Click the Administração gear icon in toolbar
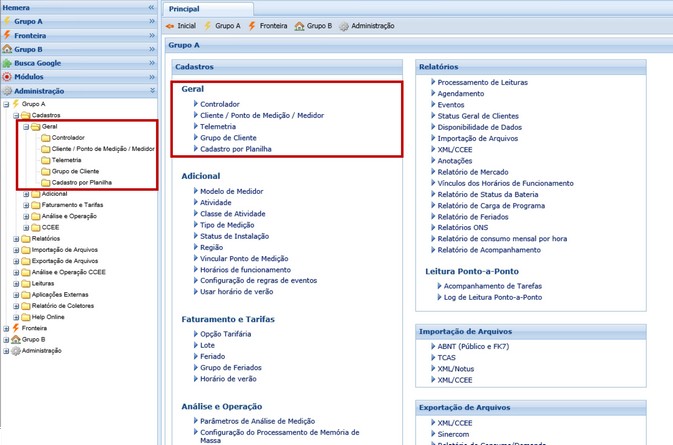The height and width of the screenshot is (445, 673). 344,26
